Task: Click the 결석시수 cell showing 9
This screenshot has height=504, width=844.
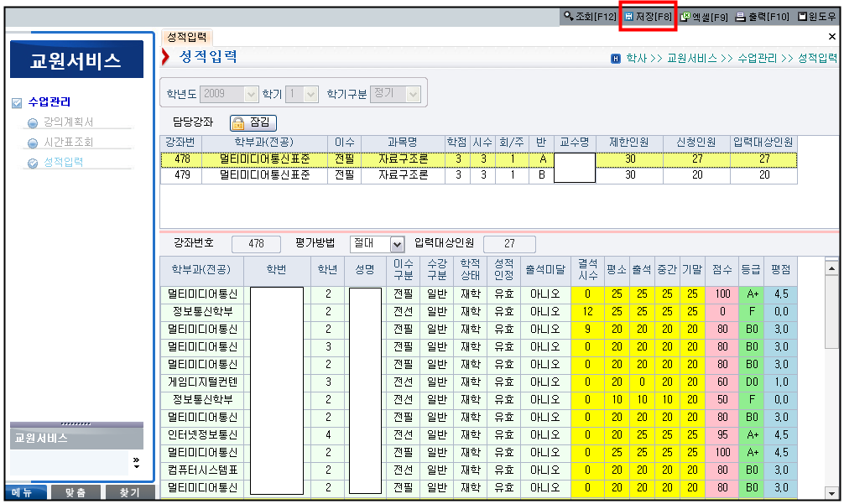Action: click(x=588, y=330)
